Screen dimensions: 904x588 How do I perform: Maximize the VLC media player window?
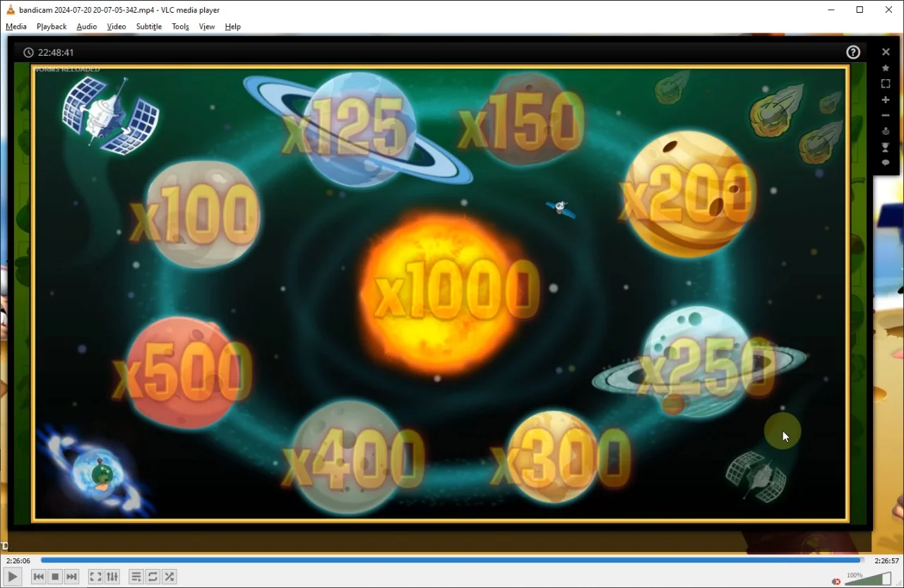[x=860, y=10]
